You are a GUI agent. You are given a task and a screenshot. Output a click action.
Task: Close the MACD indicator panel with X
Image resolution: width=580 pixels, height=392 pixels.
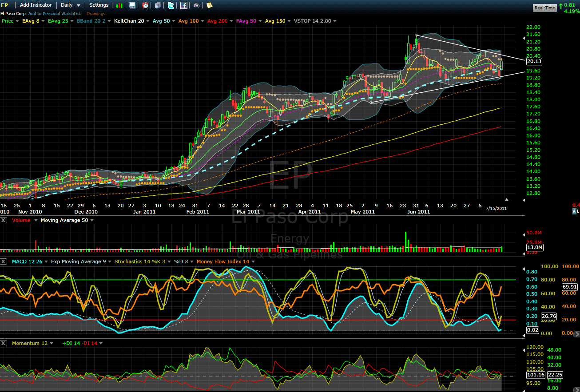click(x=4, y=262)
